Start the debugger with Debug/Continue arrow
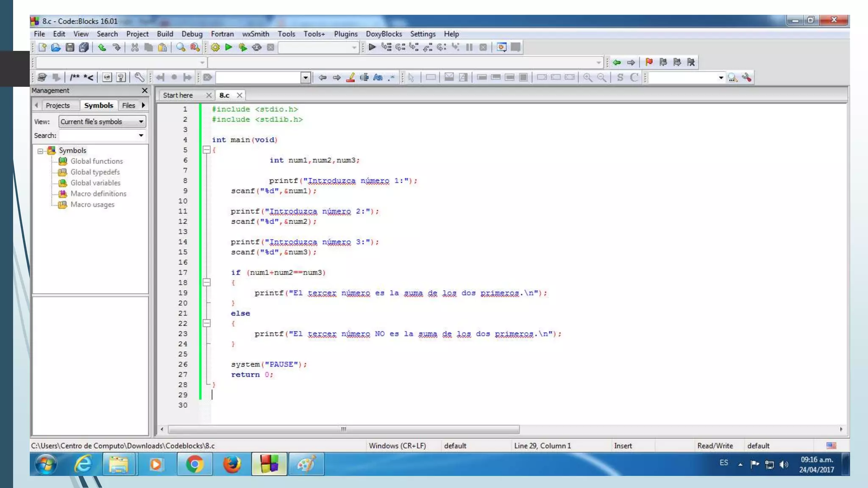The height and width of the screenshot is (488, 868). pyautogui.click(x=372, y=47)
